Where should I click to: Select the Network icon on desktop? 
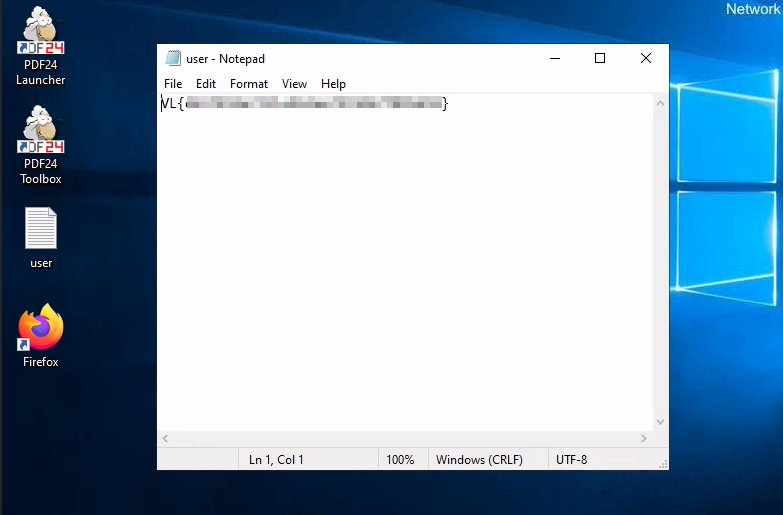pyautogui.click(x=752, y=9)
